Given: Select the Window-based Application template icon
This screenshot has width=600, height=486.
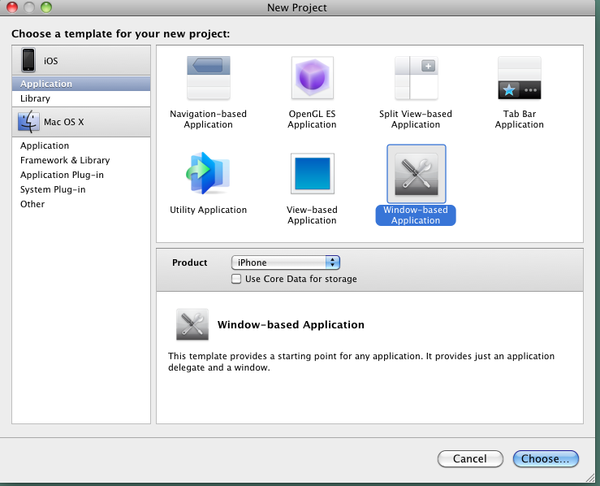Looking at the screenshot, I should pyautogui.click(x=416, y=174).
